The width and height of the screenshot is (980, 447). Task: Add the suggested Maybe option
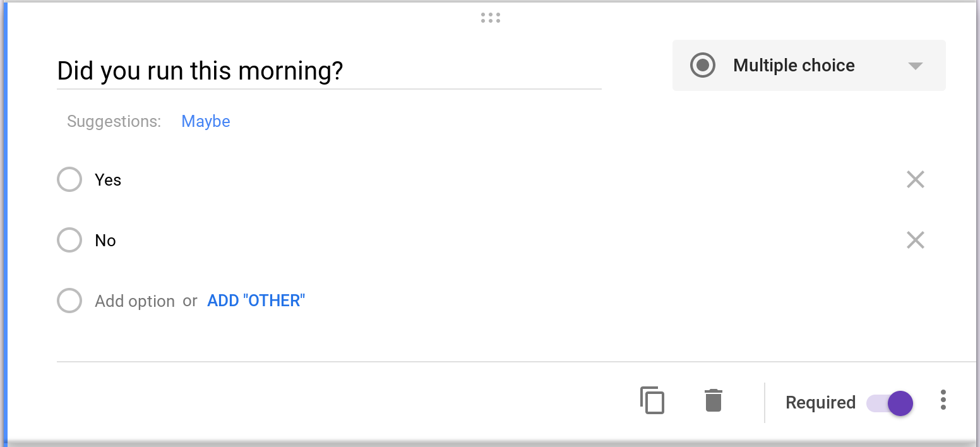206,121
